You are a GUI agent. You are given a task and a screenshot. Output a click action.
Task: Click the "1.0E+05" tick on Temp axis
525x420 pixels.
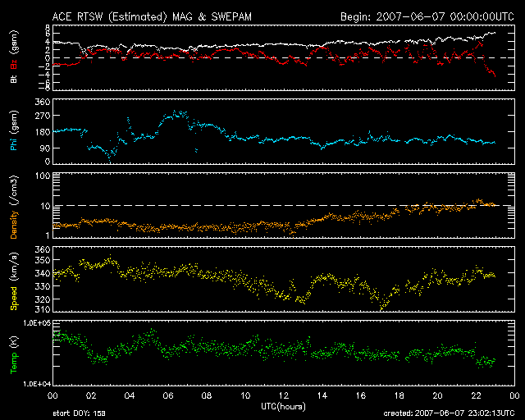point(37,323)
